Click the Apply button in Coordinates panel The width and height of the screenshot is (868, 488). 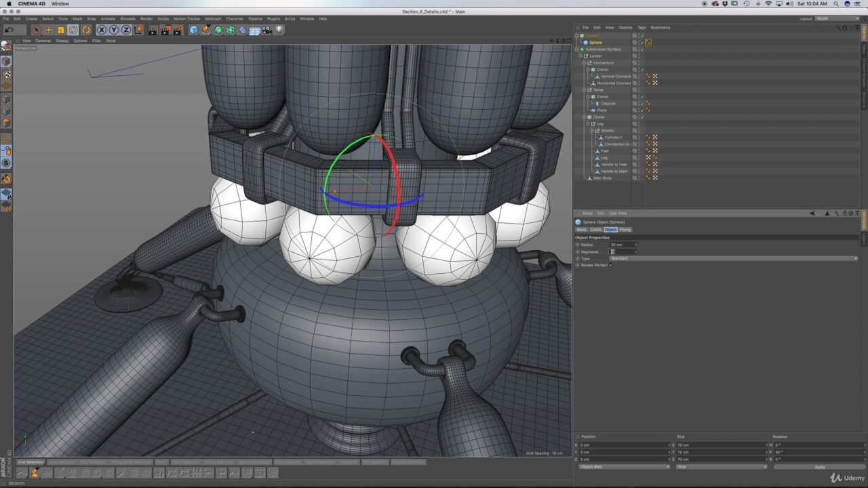tap(819, 467)
